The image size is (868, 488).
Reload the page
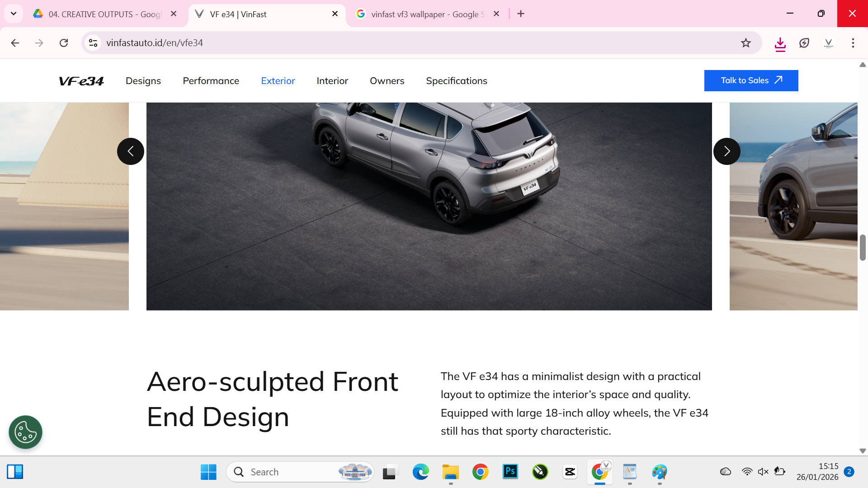click(64, 43)
